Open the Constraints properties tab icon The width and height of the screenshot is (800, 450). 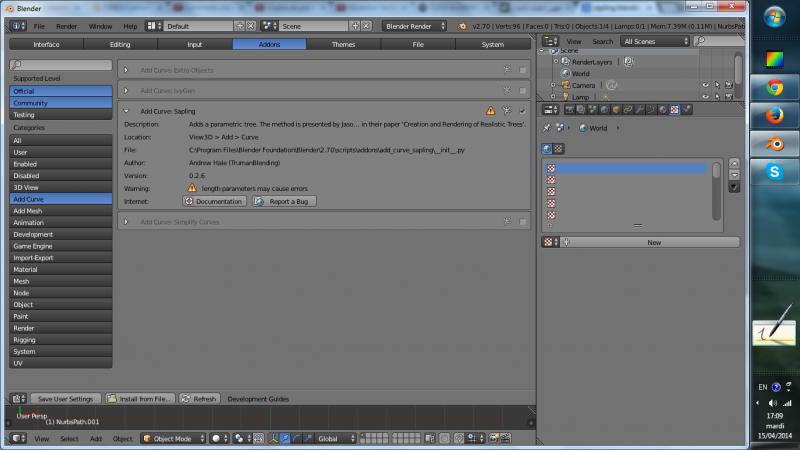pos(628,110)
